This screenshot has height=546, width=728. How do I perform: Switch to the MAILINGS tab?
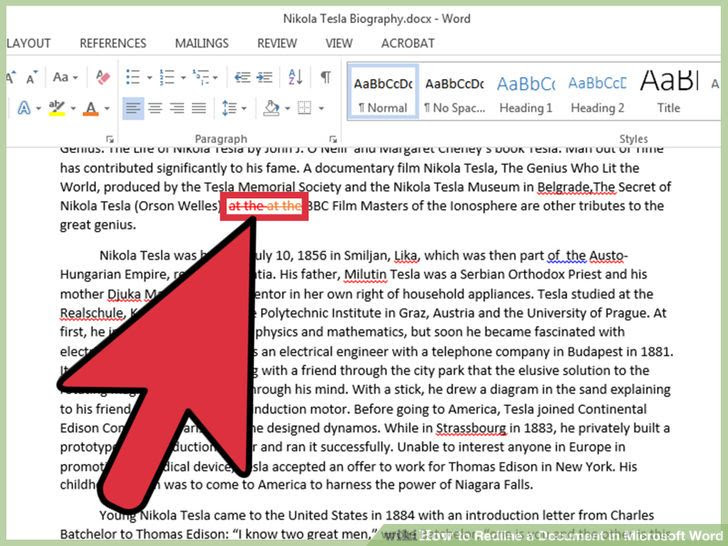tap(202, 43)
